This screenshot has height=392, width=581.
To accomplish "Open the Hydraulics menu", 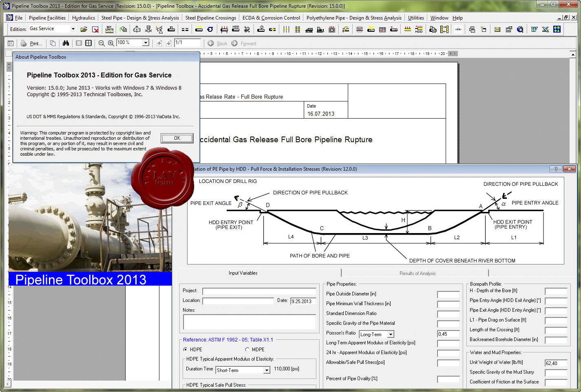I will pyautogui.click(x=83, y=18).
